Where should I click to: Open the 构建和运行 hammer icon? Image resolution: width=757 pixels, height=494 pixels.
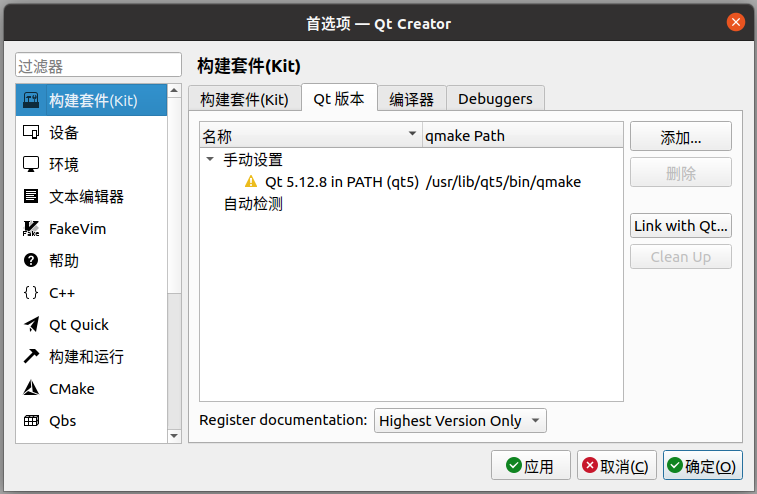[x=31, y=356]
